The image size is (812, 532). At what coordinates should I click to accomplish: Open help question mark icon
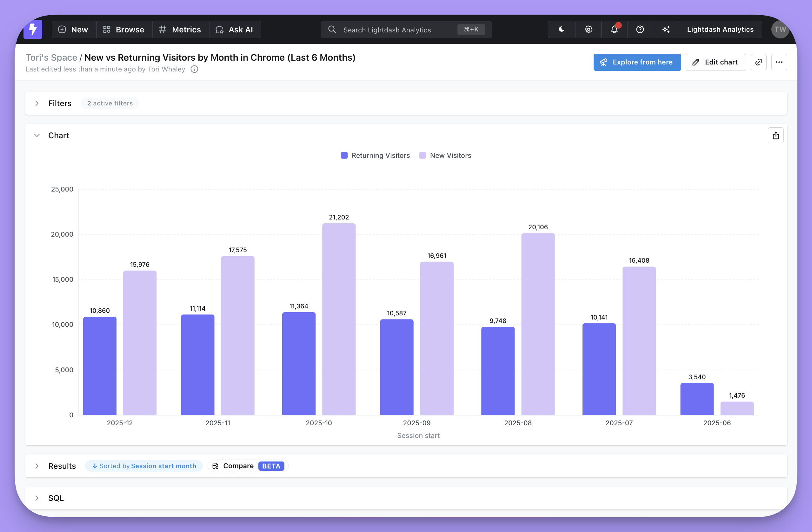640,29
